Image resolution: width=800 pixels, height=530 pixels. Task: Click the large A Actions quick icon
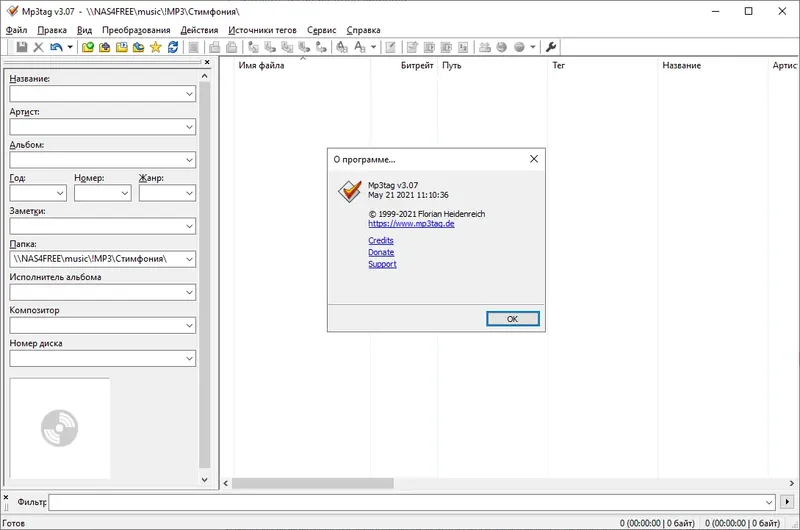(x=360, y=47)
